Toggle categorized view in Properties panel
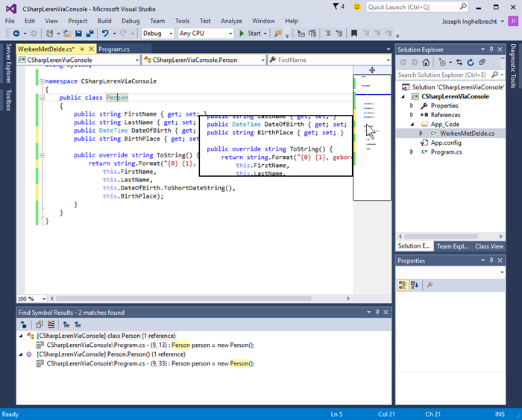This screenshot has height=420, width=522. (x=403, y=285)
